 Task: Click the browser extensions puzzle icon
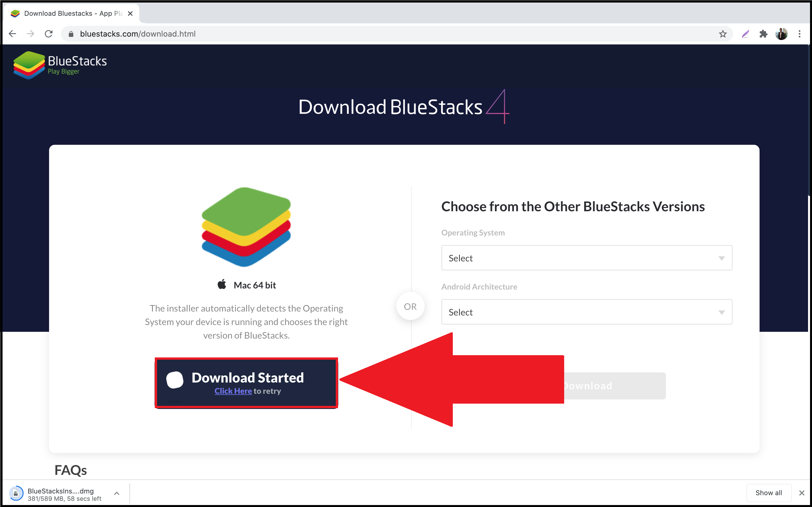[765, 34]
